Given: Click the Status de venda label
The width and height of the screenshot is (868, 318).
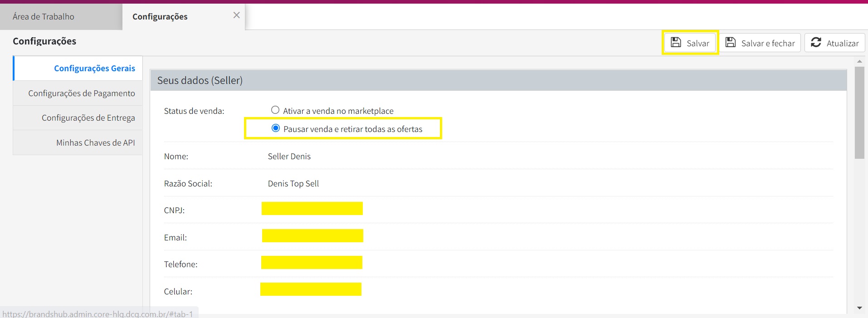Looking at the screenshot, I should click(x=194, y=111).
